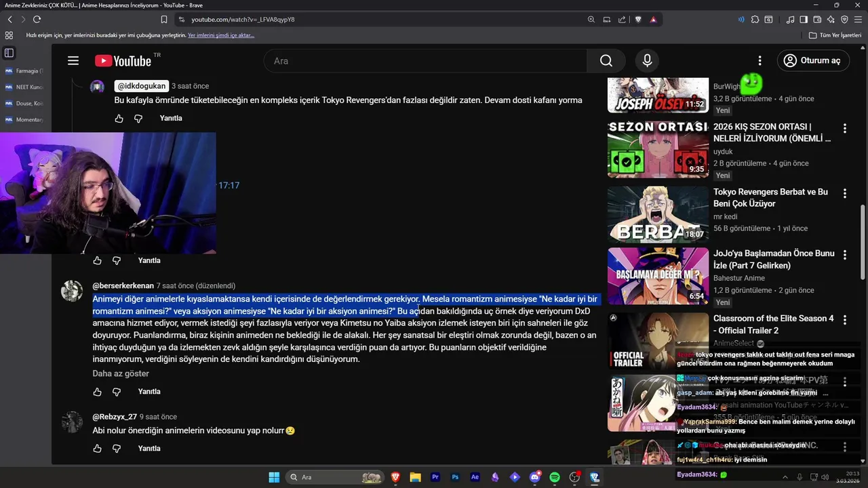Dislike the comment by @berserkerkenan
Viewport: 868px width, 488px height.
[117, 392]
